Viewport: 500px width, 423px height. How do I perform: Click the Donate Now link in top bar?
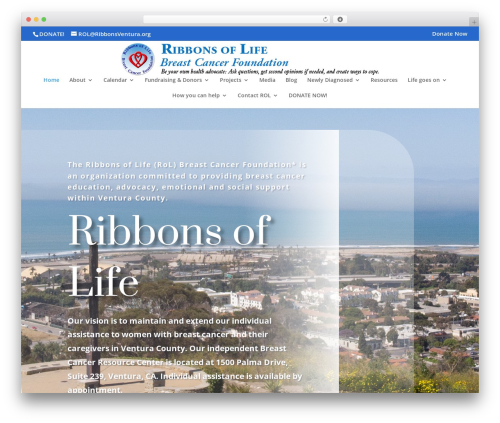click(x=449, y=34)
